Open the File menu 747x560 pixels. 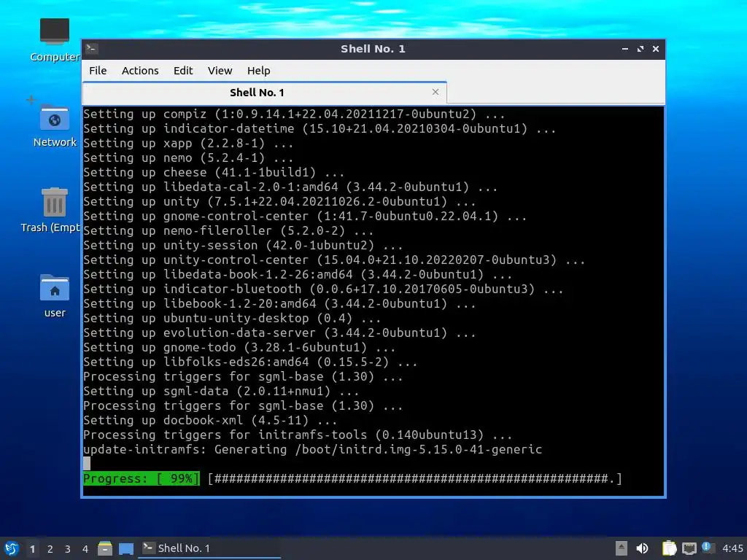pyautogui.click(x=98, y=71)
